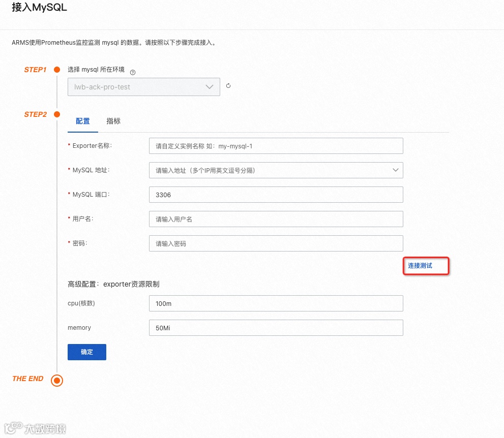This screenshot has height=438, width=504.
Task: Click the 高级配置: exporter资源限制 heading
Action: point(113,284)
